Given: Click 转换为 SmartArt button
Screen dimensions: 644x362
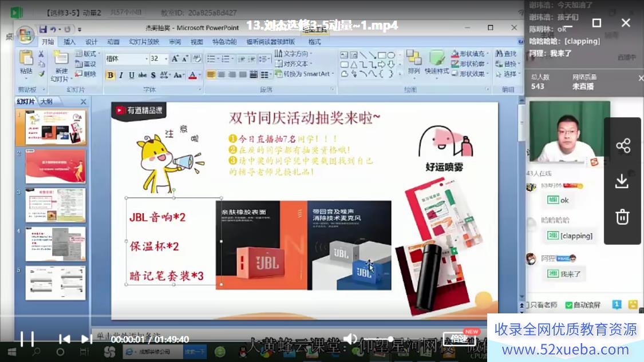Looking at the screenshot, I should [305, 74].
